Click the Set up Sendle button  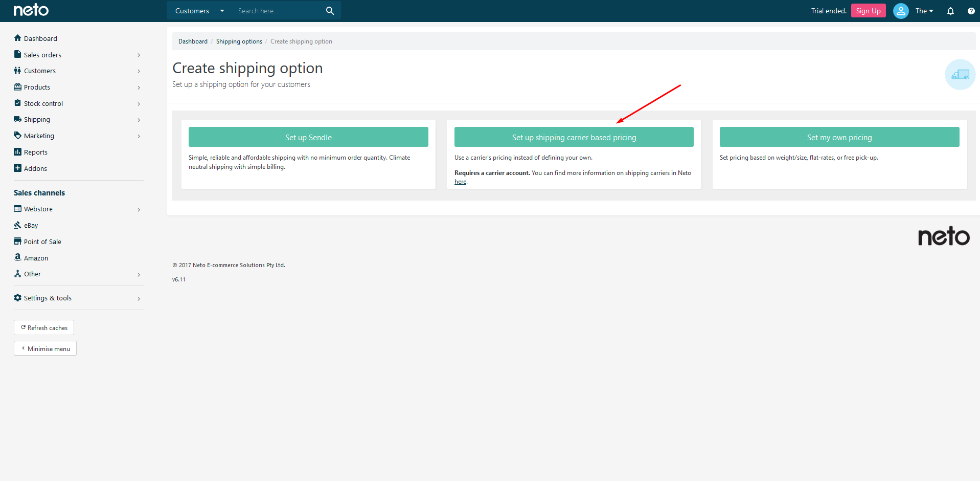(308, 137)
